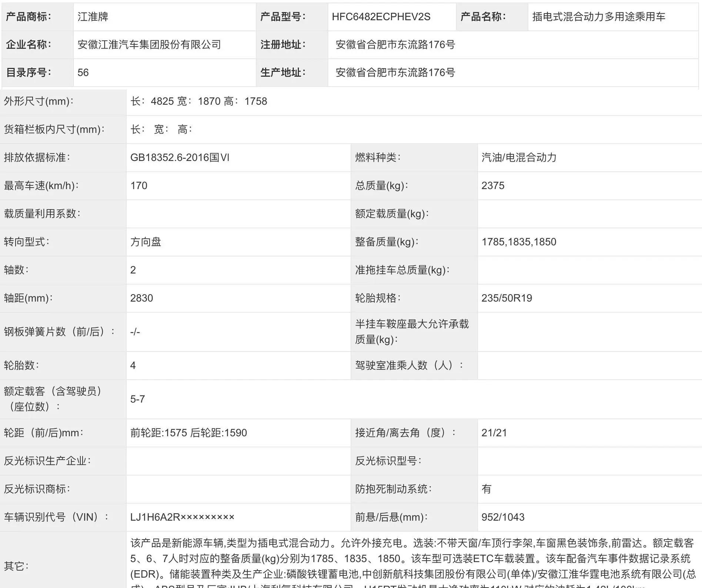Click leaf spring count value -/-
The image size is (702, 588).
pyautogui.click(x=135, y=332)
